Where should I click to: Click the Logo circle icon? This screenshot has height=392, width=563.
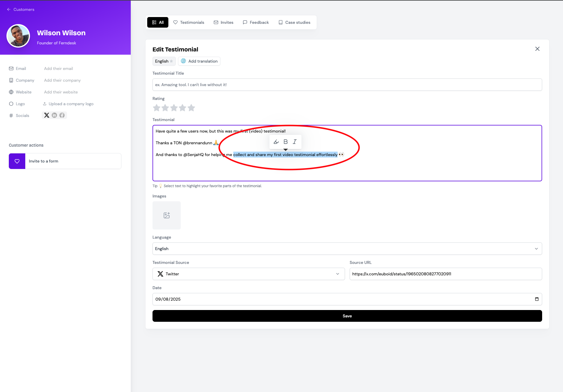point(11,104)
